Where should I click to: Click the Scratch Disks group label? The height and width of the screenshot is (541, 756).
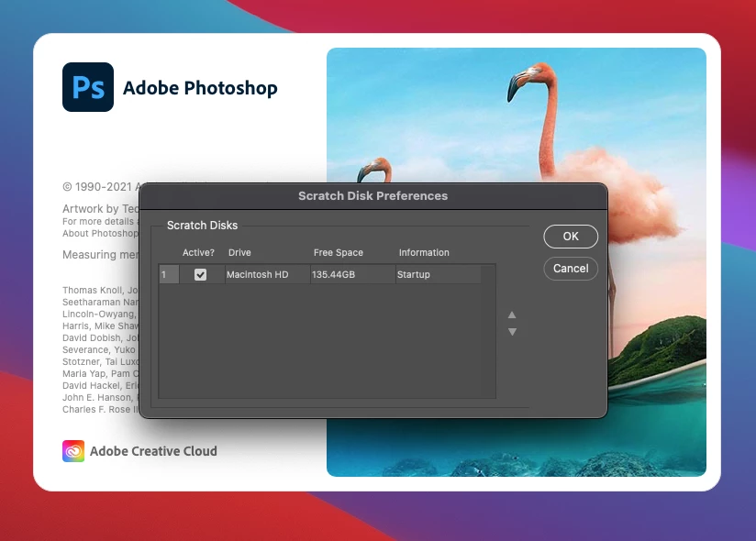(202, 226)
